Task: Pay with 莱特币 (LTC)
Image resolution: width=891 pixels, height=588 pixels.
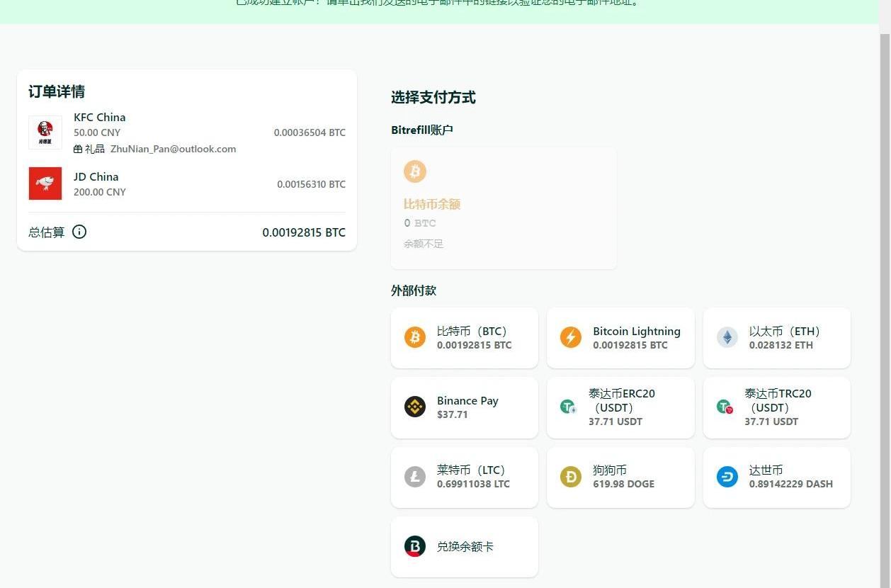Action: [x=465, y=477]
